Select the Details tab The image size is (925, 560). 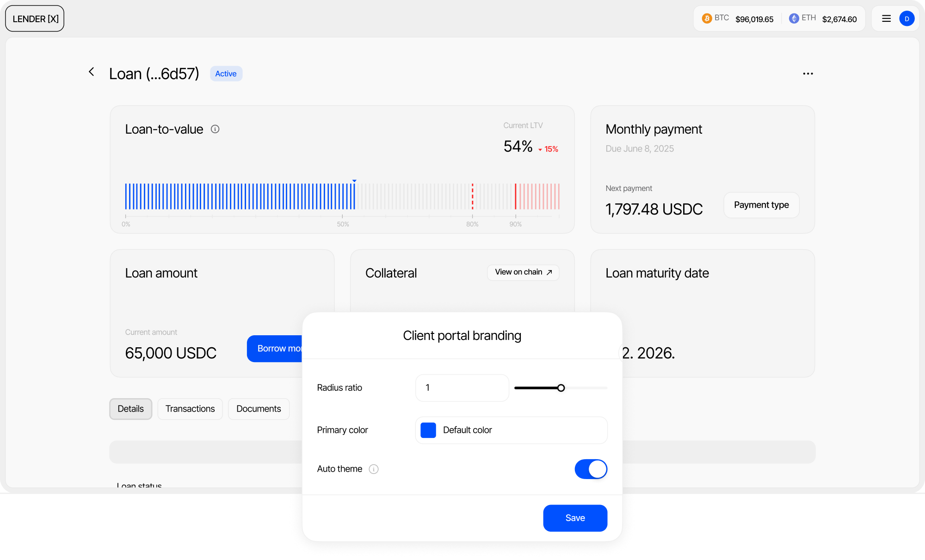pyautogui.click(x=130, y=409)
